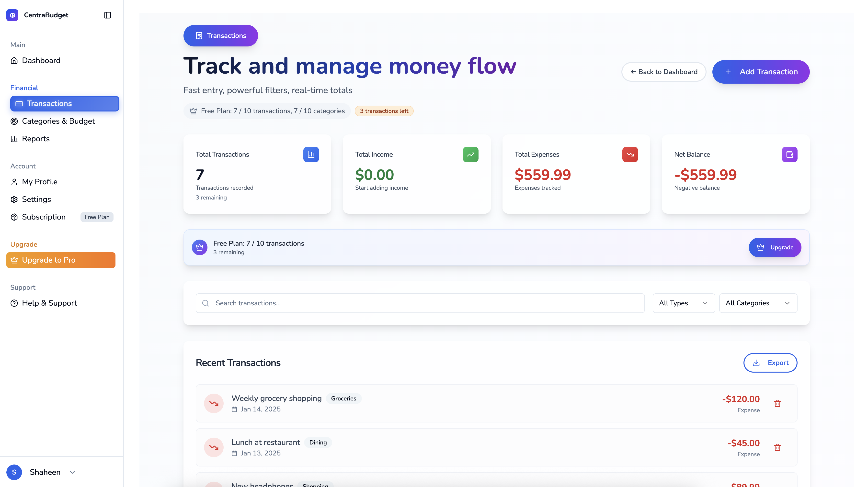Click the Dashboard home icon in the sidebar

click(14, 61)
